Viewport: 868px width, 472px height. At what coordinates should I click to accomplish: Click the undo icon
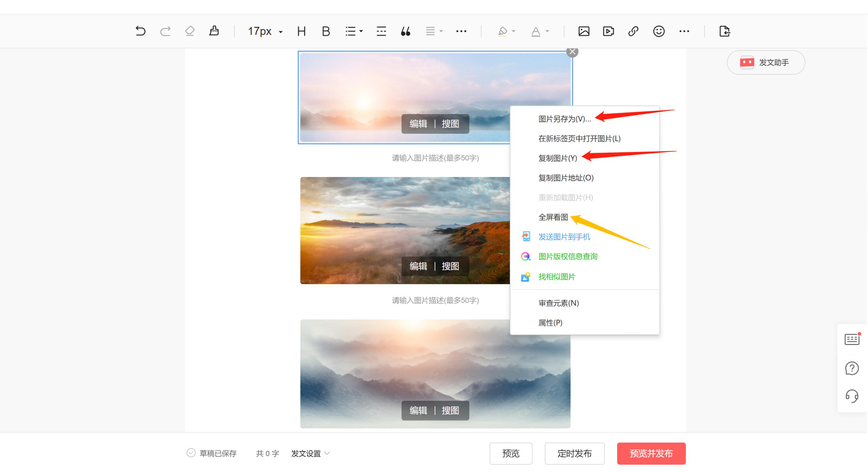coord(140,31)
